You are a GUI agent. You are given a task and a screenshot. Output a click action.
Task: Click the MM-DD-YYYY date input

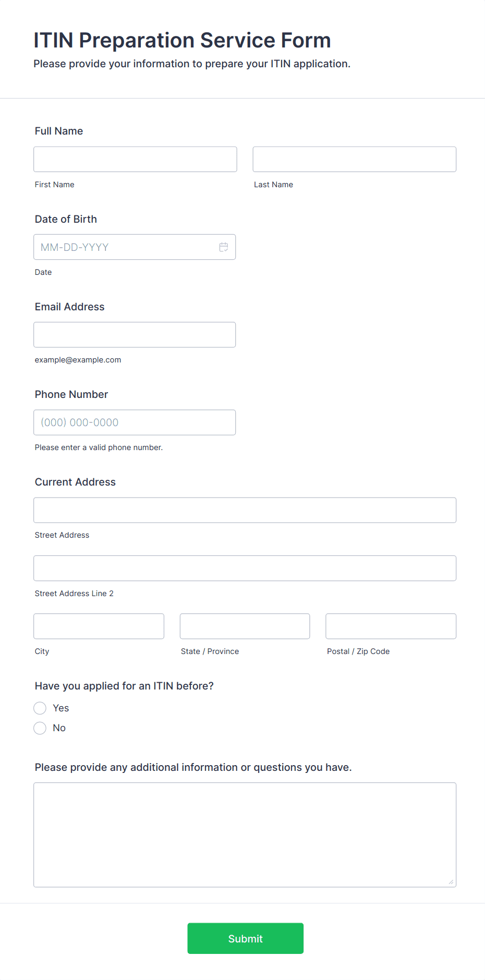(125, 247)
